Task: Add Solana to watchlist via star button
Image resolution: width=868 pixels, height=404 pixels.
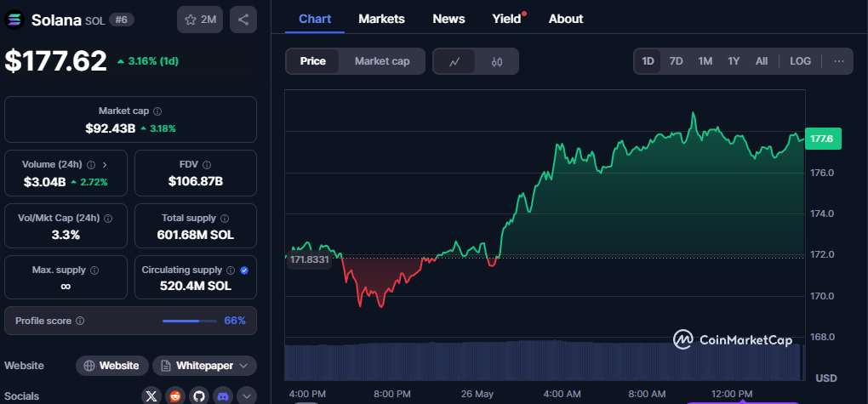Action: (x=200, y=20)
